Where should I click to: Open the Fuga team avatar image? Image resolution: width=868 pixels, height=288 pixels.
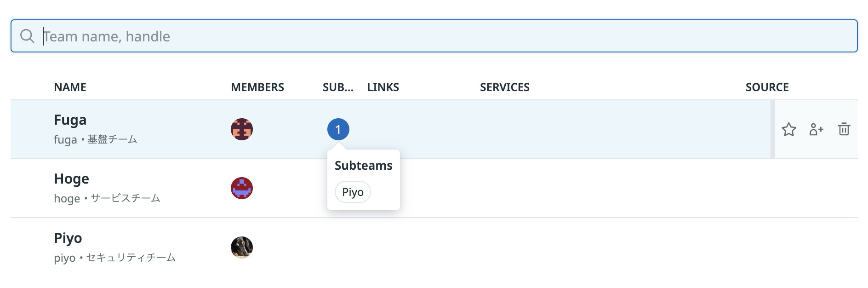pos(241,129)
